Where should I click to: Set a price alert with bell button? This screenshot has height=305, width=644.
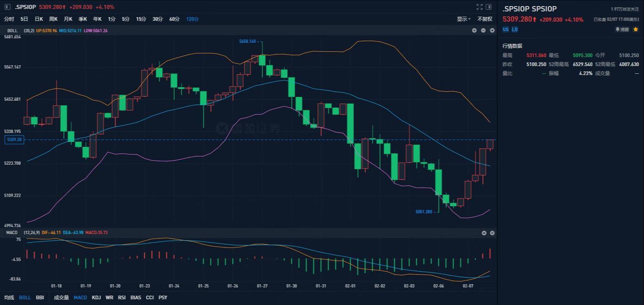coord(622,29)
